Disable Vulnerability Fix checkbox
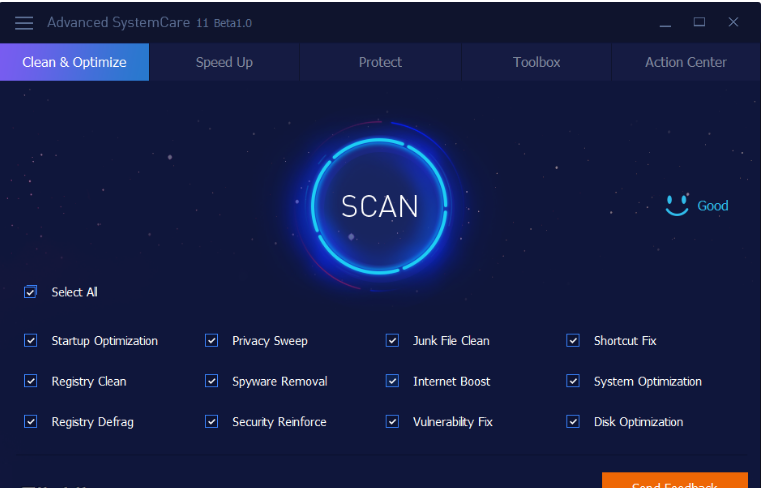The width and height of the screenshot is (763, 488). pos(392,421)
